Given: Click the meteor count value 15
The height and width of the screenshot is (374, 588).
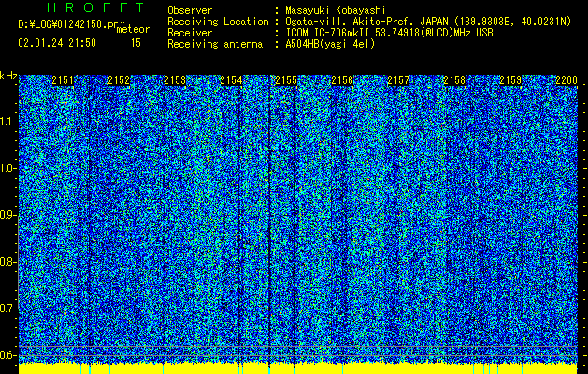Looking at the screenshot, I should [136, 43].
